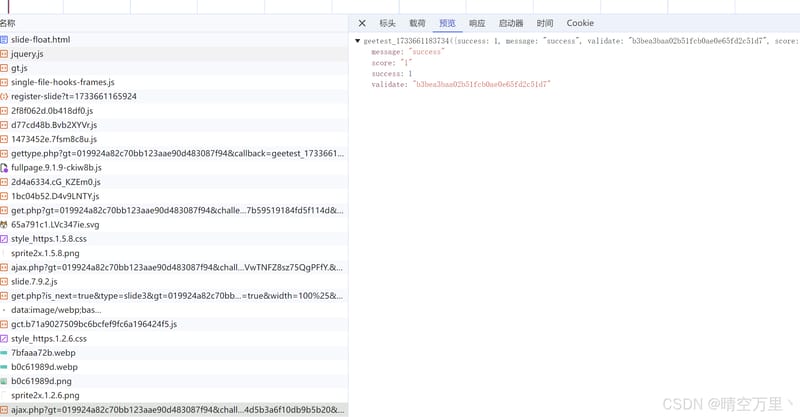Select the gettype.php callback request
The width and height of the screenshot is (800, 417).
[174, 153]
